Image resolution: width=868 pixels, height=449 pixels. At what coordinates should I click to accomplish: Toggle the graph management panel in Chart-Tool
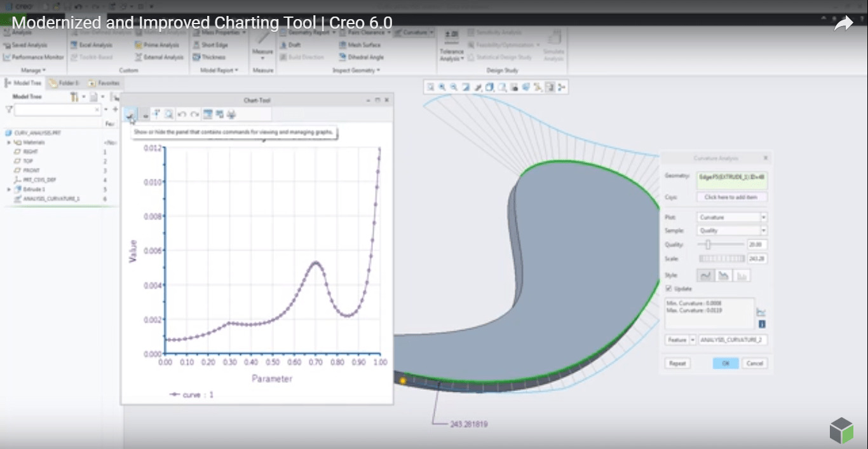(x=131, y=115)
